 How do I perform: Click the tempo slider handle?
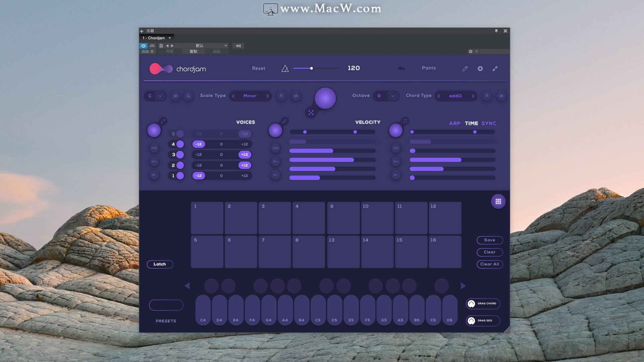click(311, 68)
